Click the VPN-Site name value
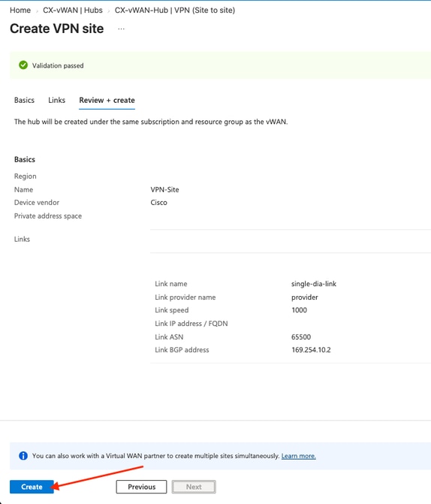This screenshot has width=431, height=504. (x=164, y=189)
